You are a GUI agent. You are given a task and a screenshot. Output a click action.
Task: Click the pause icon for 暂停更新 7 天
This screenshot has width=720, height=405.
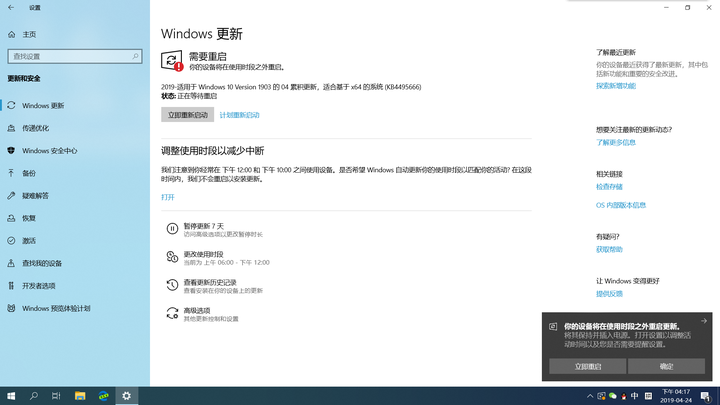tap(172, 229)
